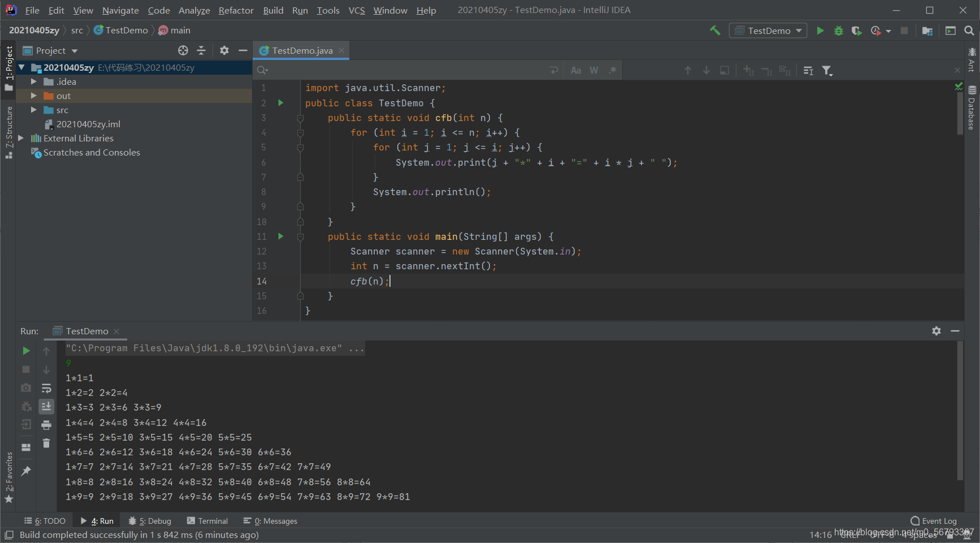This screenshot has height=543, width=980.
Task: Run with Coverage shield icon
Action: click(857, 31)
